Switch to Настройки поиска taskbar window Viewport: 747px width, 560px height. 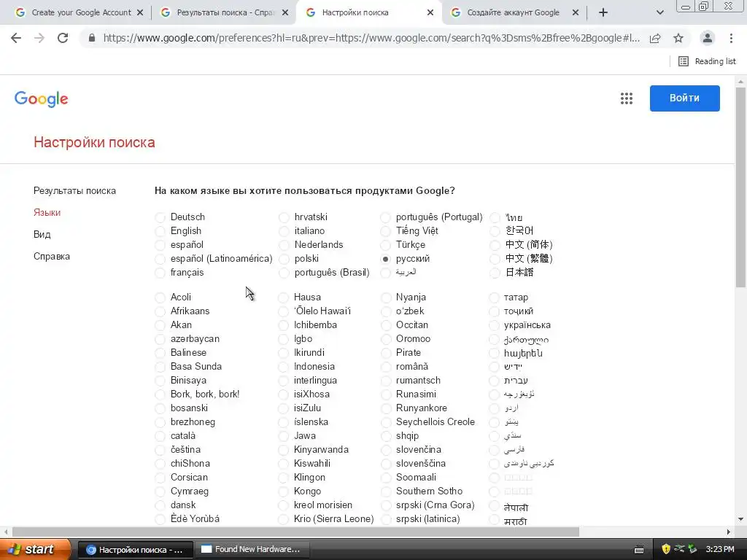point(135,550)
